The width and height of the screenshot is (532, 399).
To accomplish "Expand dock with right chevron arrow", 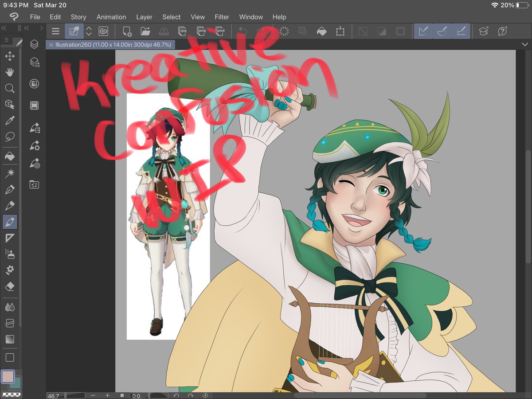I will [42, 28].
